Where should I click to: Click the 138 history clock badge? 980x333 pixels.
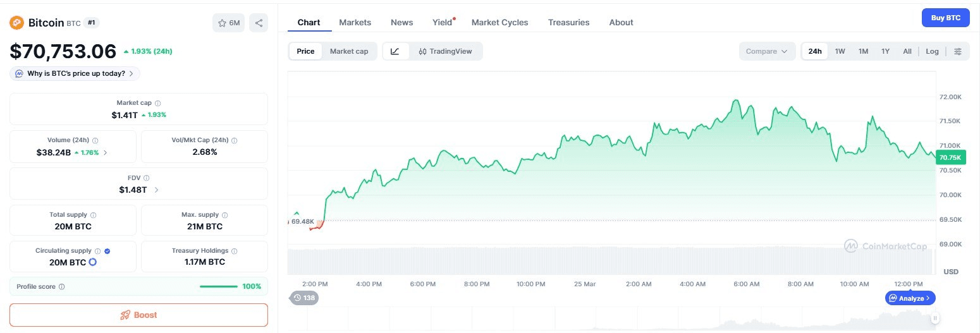[303, 298]
